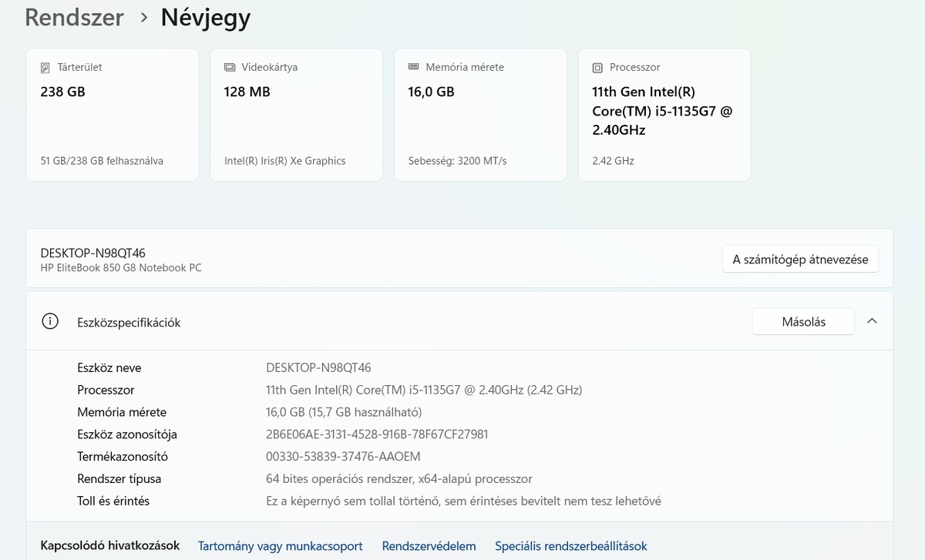Open the 11th Gen Intel processor tile

click(x=664, y=116)
